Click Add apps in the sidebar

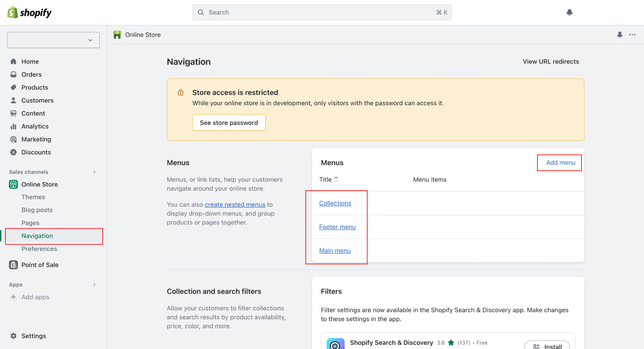pyautogui.click(x=35, y=297)
